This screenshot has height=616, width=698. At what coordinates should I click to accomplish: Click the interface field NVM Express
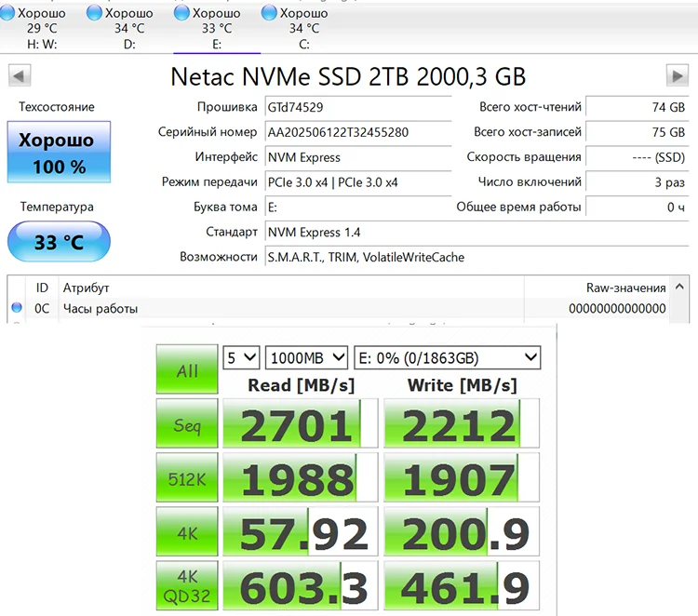(x=358, y=157)
